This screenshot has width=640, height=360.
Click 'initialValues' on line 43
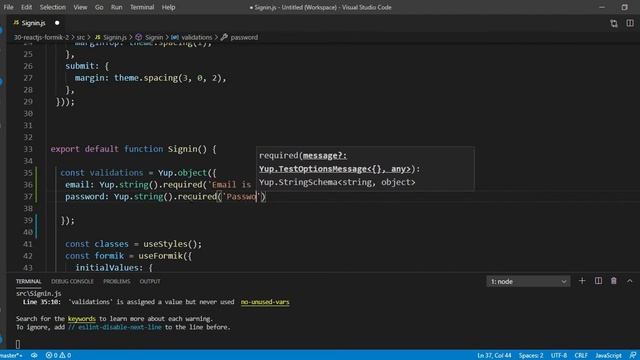(107, 268)
